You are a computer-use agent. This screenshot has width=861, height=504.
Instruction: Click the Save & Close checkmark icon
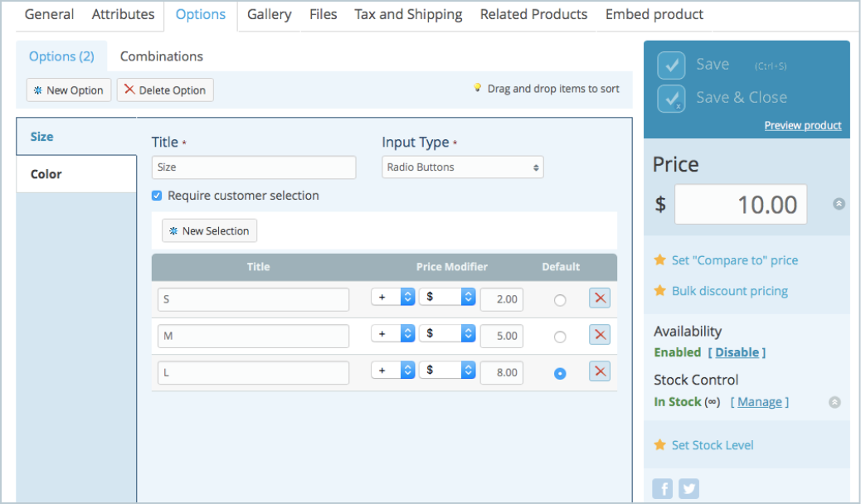point(671,99)
